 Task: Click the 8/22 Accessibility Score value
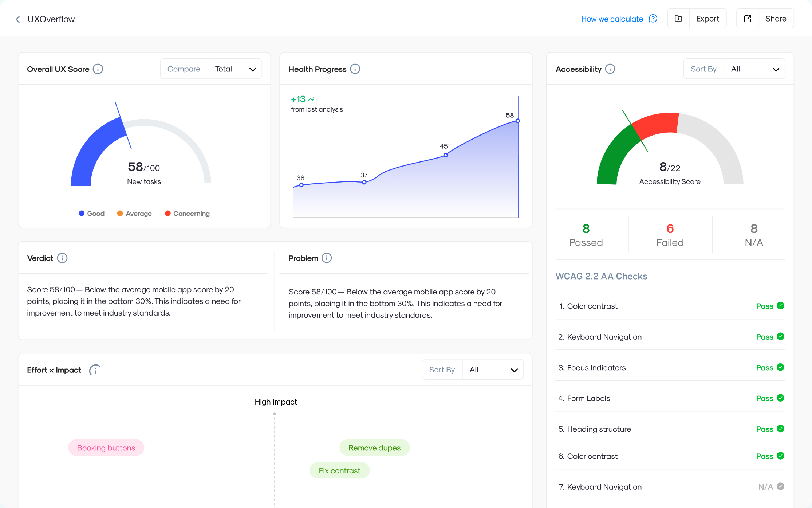[x=670, y=167]
